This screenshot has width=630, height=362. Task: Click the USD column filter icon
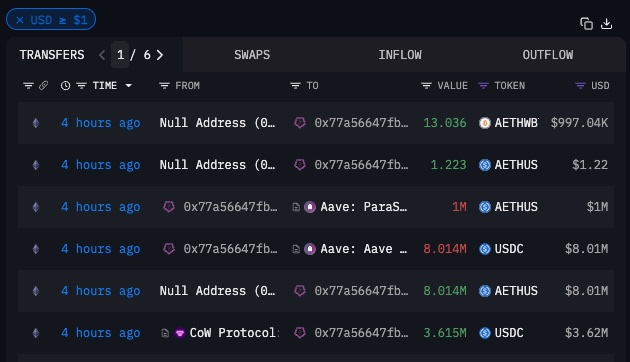(580, 86)
